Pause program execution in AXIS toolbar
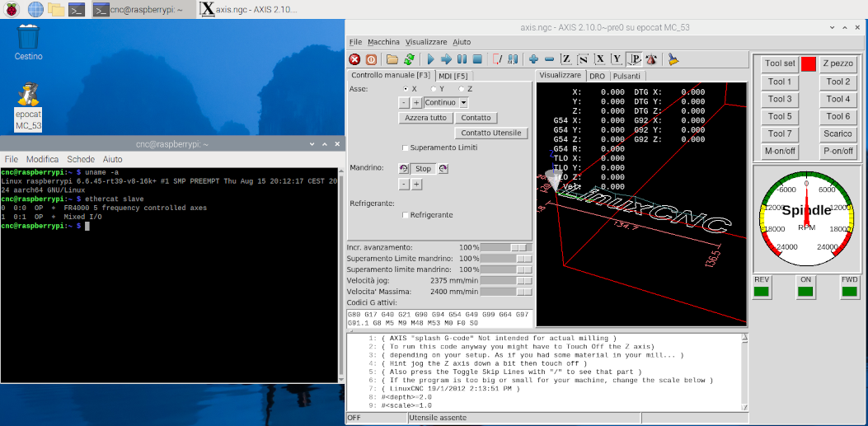Image resolution: width=868 pixels, height=426 pixels. click(x=462, y=59)
